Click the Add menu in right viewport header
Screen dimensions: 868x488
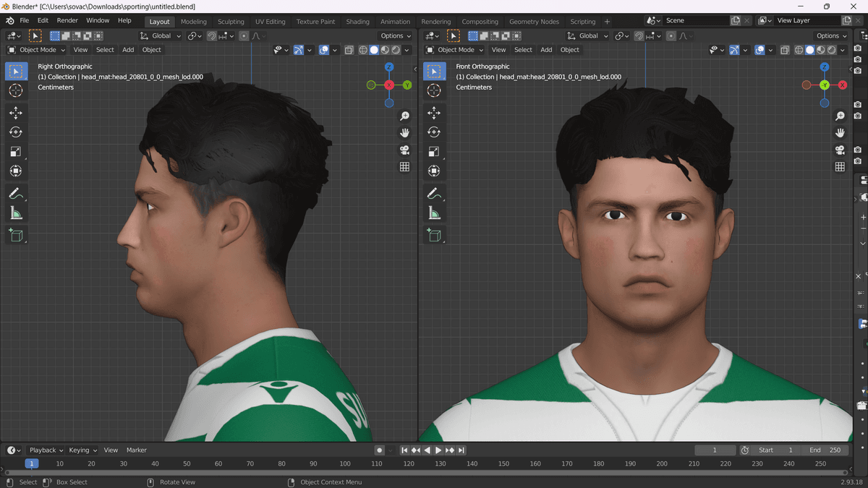(x=546, y=50)
